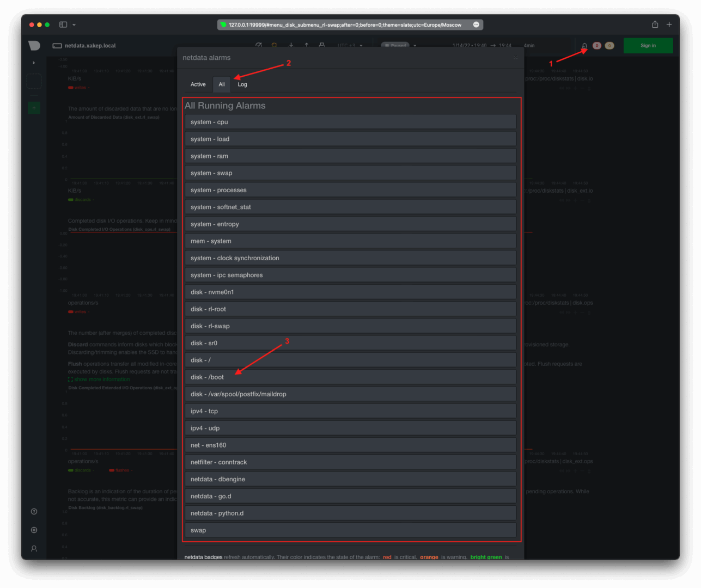Image resolution: width=701 pixels, height=588 pixels.
Task: Click the page options ellipsis in address bar
Action: 476,24
